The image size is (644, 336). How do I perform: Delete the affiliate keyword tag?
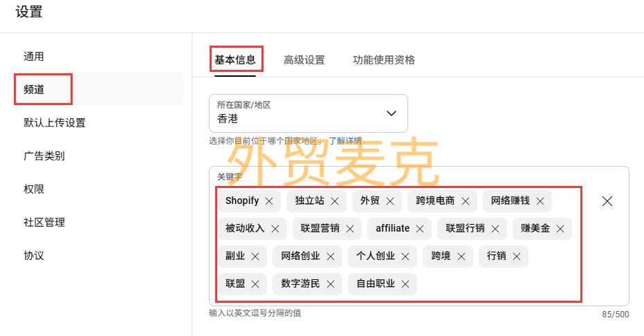(x=420, y=229)
